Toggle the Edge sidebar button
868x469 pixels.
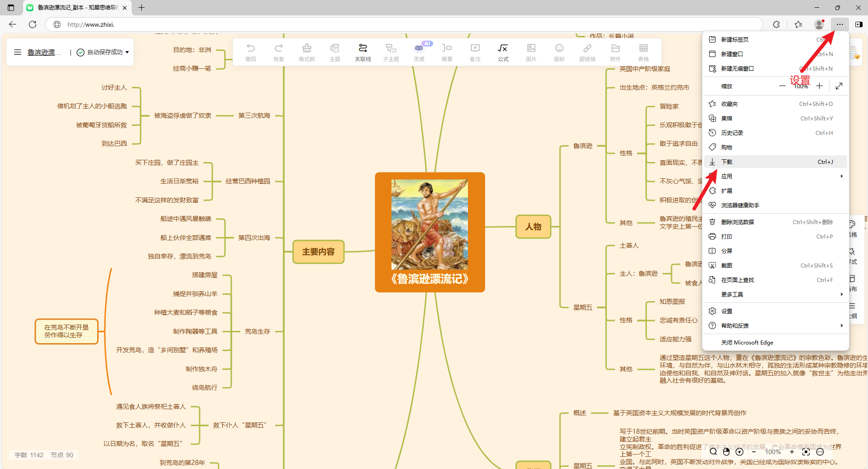point(859,24)
